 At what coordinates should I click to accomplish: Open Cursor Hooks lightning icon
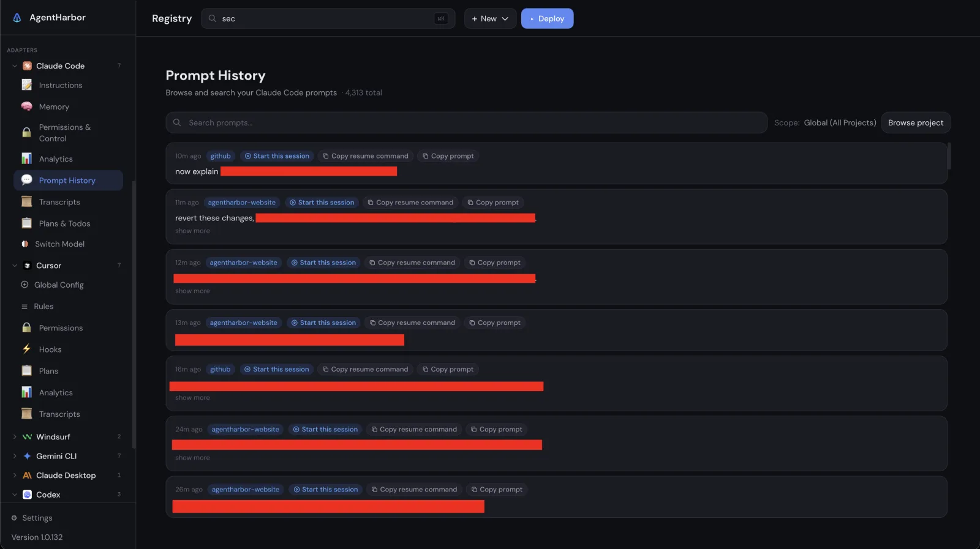(x=26, y=349)
